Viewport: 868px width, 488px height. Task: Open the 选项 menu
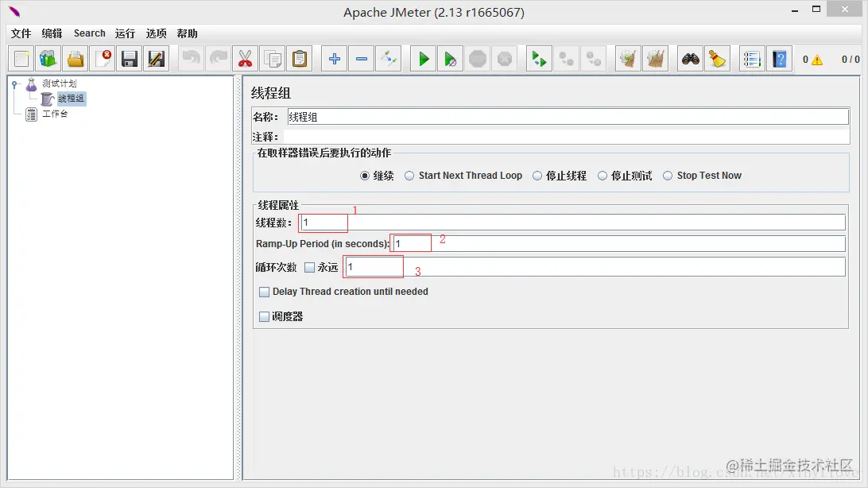(x=156, y=33)
